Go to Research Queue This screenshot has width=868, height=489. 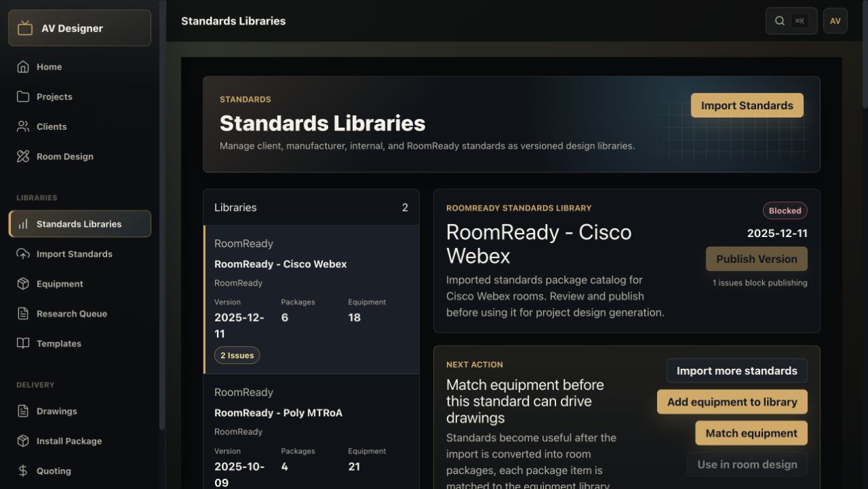80,313
